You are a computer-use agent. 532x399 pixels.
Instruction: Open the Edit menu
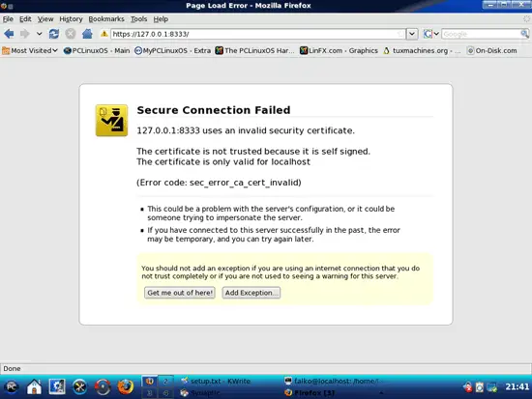click(x=25, y=19)
